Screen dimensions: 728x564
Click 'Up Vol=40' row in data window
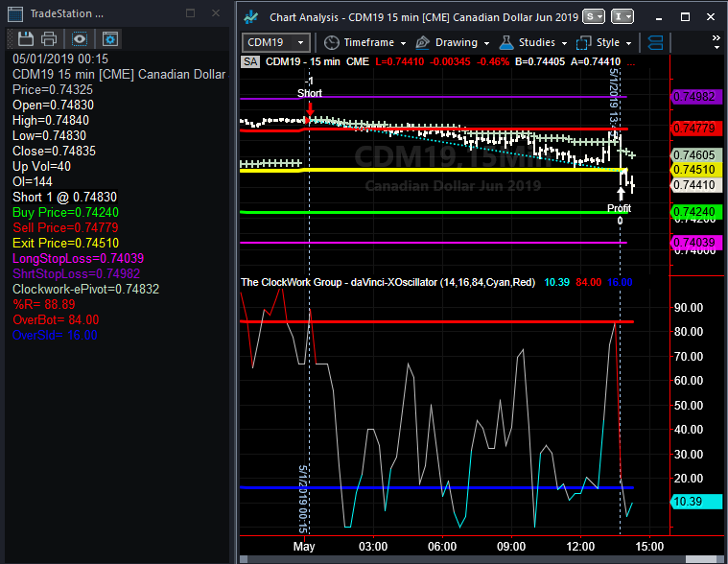coord(41,166)
